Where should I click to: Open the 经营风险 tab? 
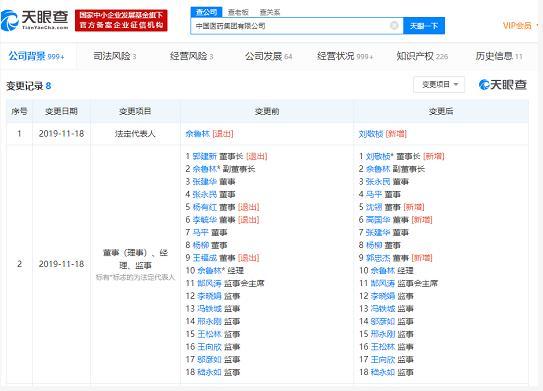[x=192, y=56]
